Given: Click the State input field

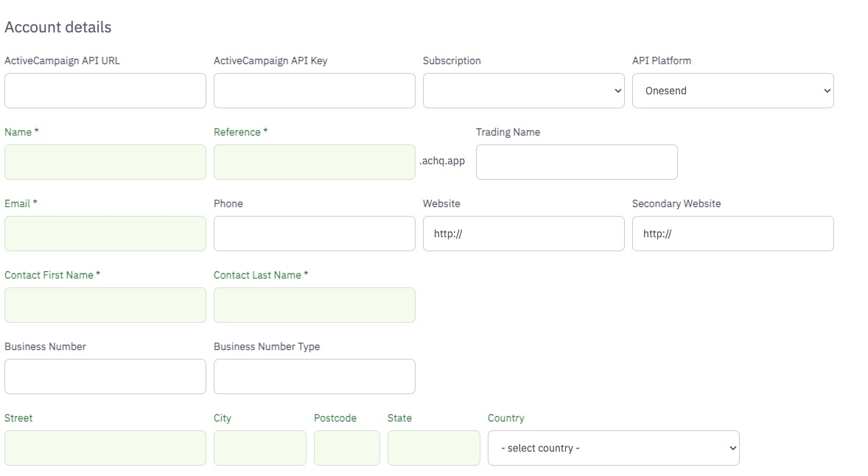Looking at the screenshot, I should [x=434, y=448].
